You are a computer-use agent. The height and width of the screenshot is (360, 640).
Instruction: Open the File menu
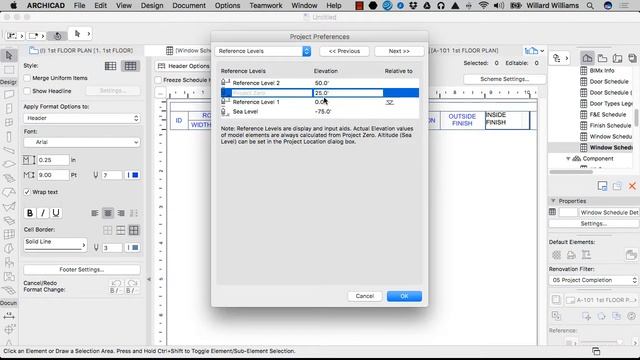pos(80,6)
